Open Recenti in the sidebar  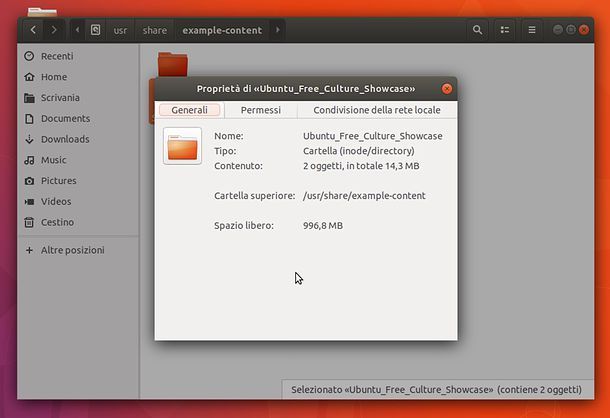(78, 56)
